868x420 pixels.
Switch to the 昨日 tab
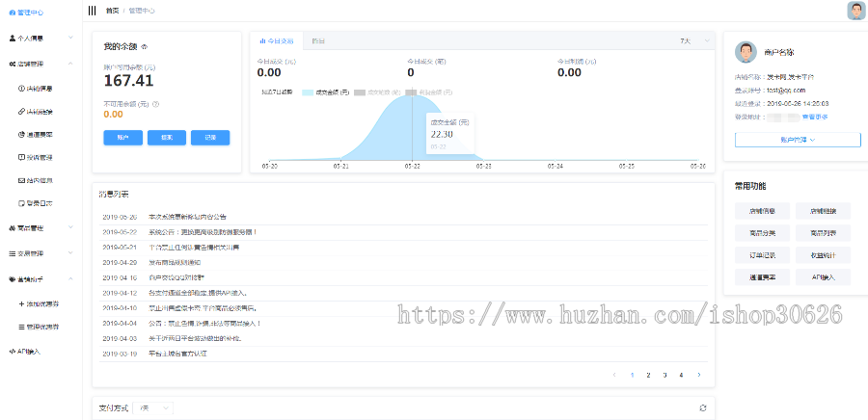coord(318,41)
